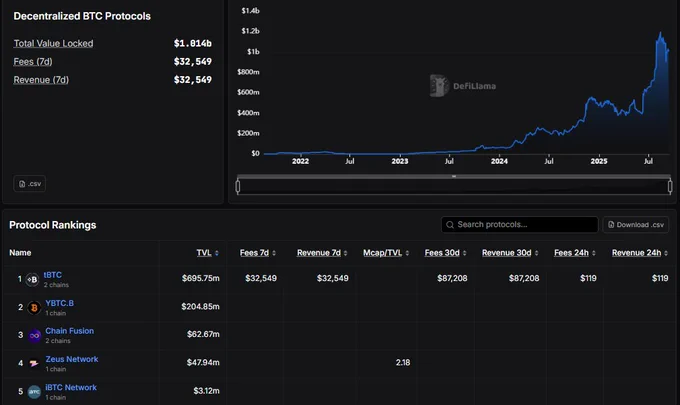
Task: Open the YBTC.B protocol link
Action: [59, 303]
